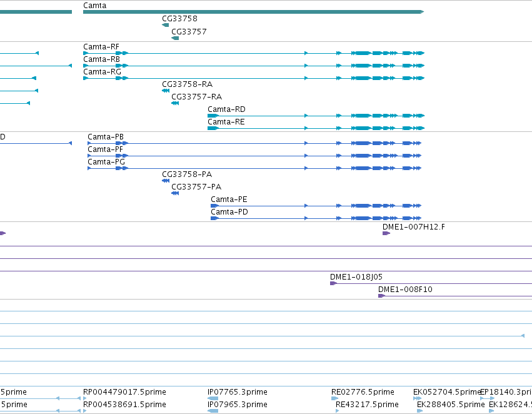Select the RE02776.5prime EST label
This screenshot has height=414, width=532.
point(363,392)
